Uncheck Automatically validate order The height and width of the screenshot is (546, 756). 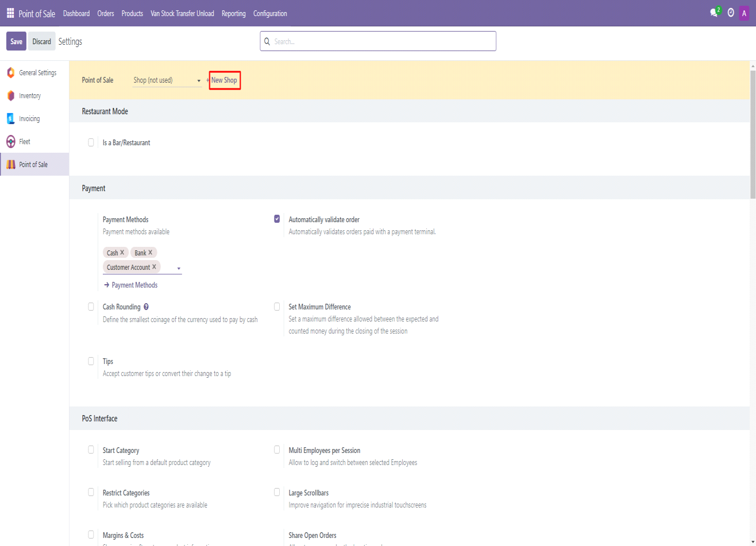click(277, 219)
